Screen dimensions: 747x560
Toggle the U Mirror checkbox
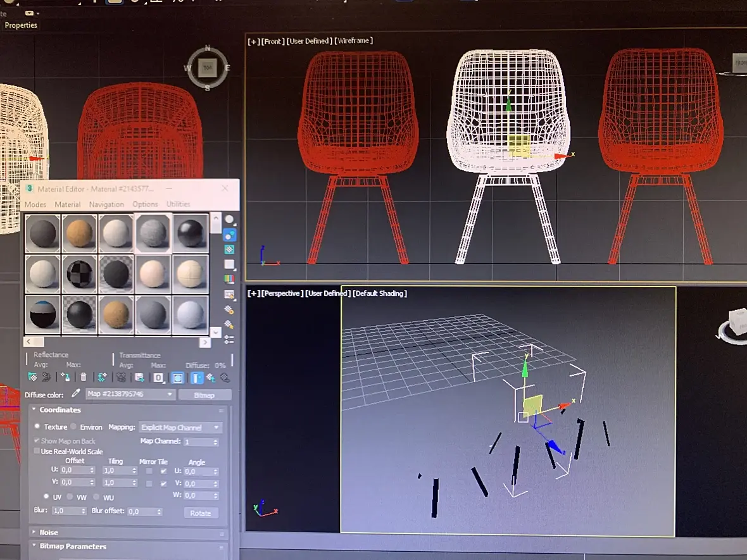pos(149,471)
